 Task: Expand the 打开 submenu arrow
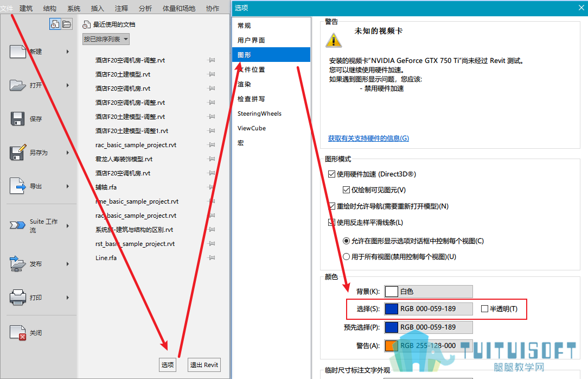(x=68, y=85)
